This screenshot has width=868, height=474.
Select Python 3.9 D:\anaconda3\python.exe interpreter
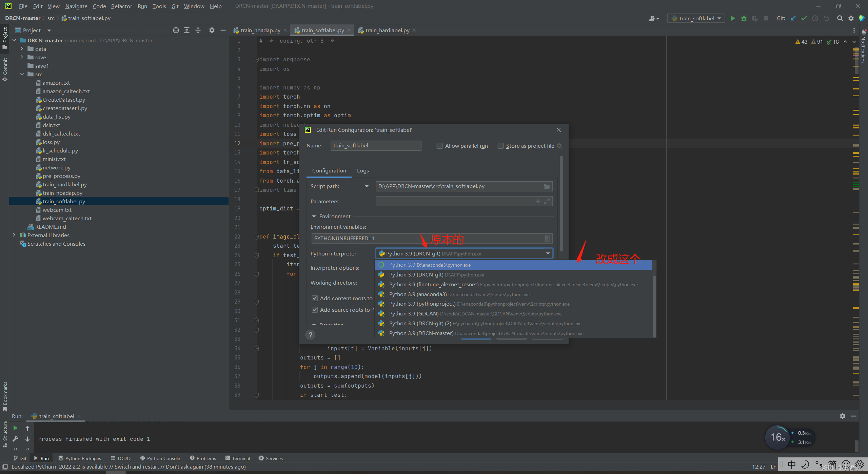pos(430,265)
